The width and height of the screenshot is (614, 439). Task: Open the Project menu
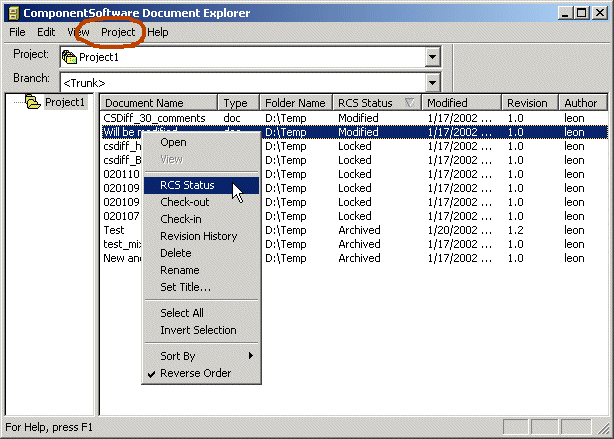[x=118, y=32]
